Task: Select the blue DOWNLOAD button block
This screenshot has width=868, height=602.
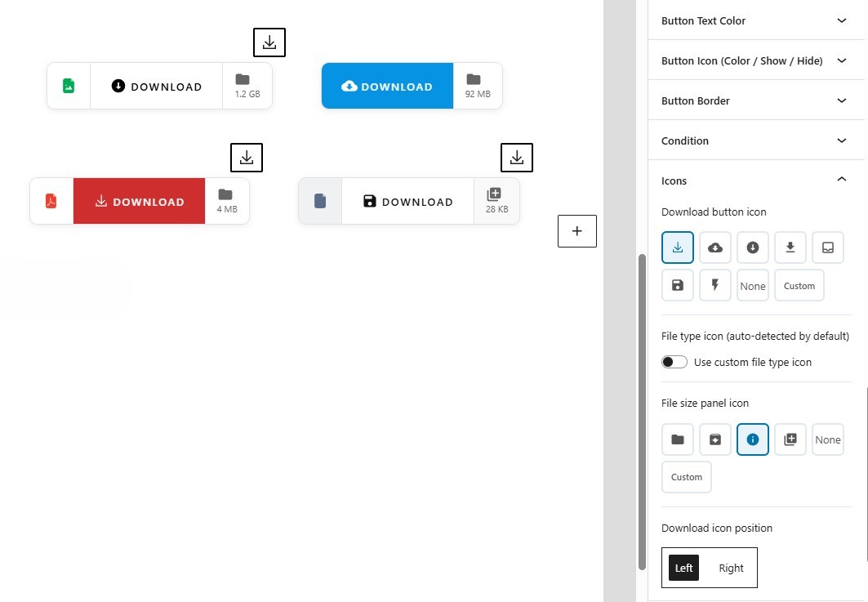Action: point(387,86)
